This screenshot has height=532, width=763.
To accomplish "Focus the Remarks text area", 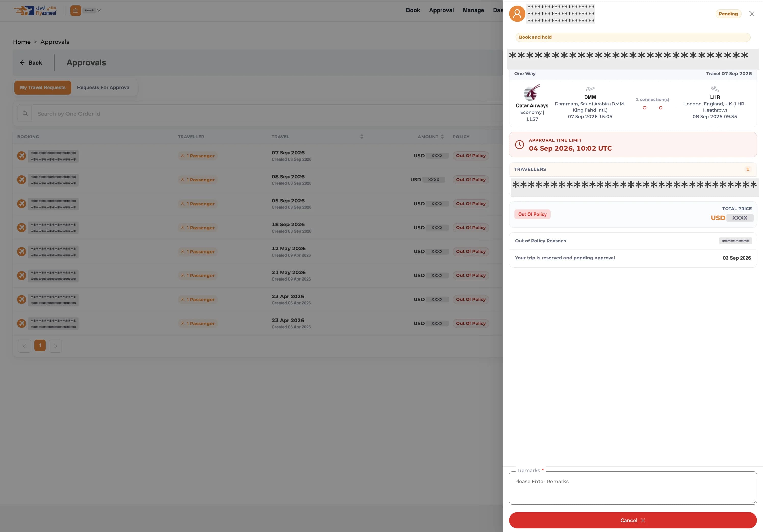I will tap(633, 488).
